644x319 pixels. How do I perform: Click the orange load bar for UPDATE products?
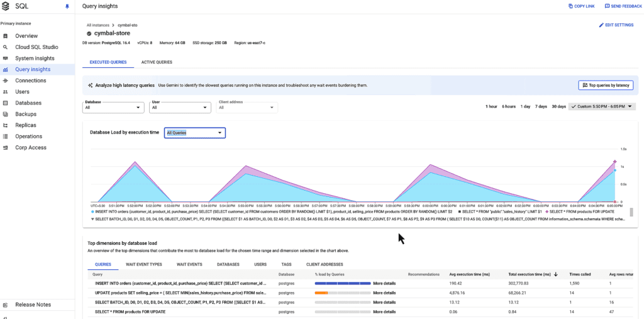(x=321, y=293)
